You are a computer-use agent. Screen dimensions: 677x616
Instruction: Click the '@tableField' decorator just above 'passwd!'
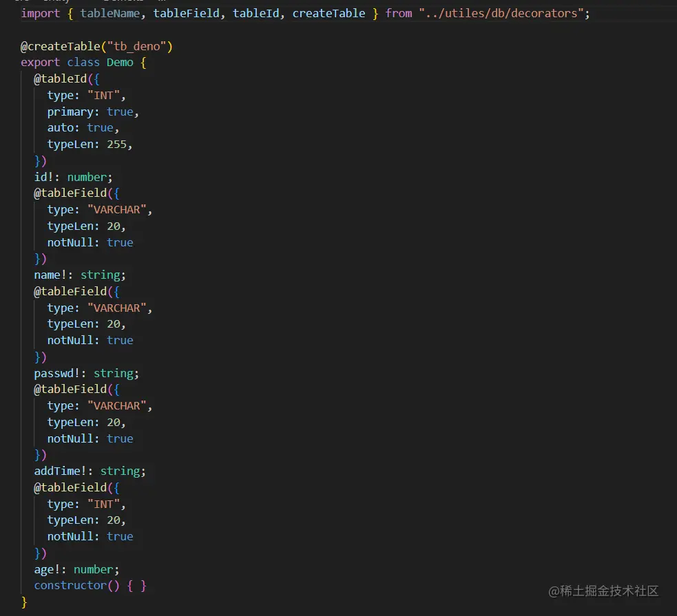[70, 292]
